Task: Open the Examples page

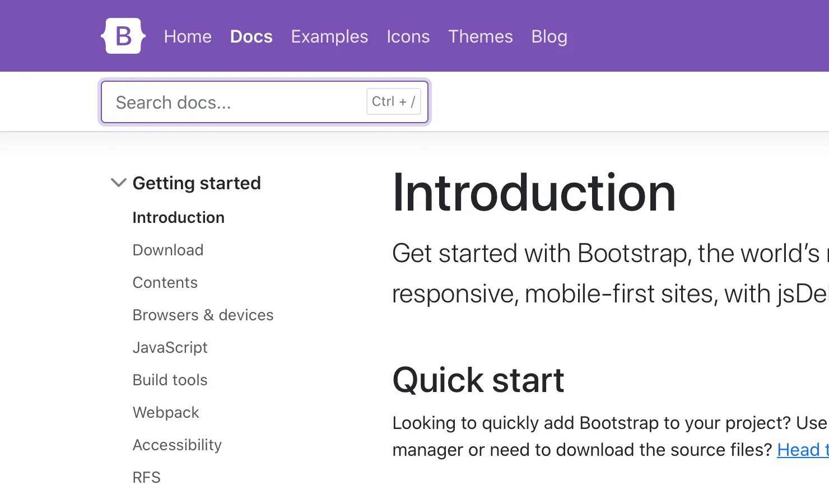Action: 329,36
